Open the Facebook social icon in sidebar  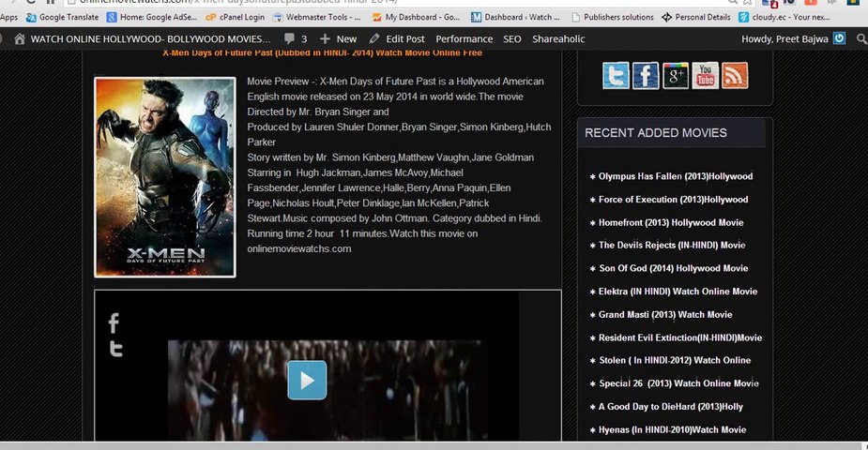(646, 76)
